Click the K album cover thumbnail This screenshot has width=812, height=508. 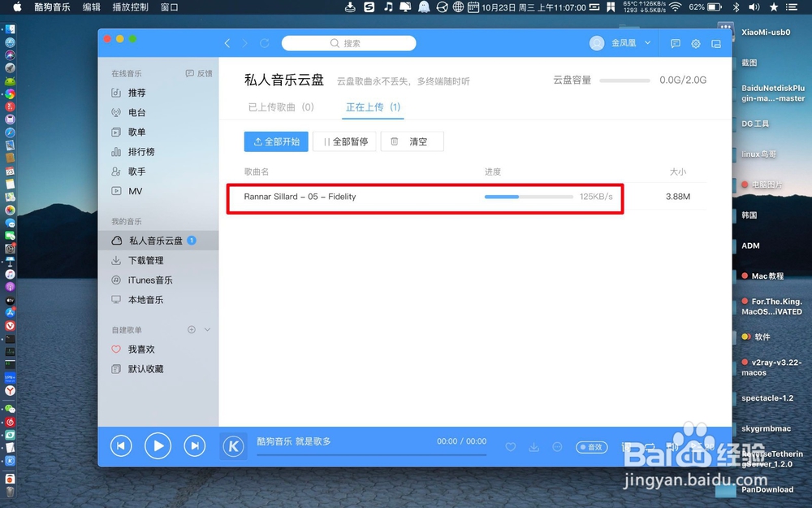[234, 446]
